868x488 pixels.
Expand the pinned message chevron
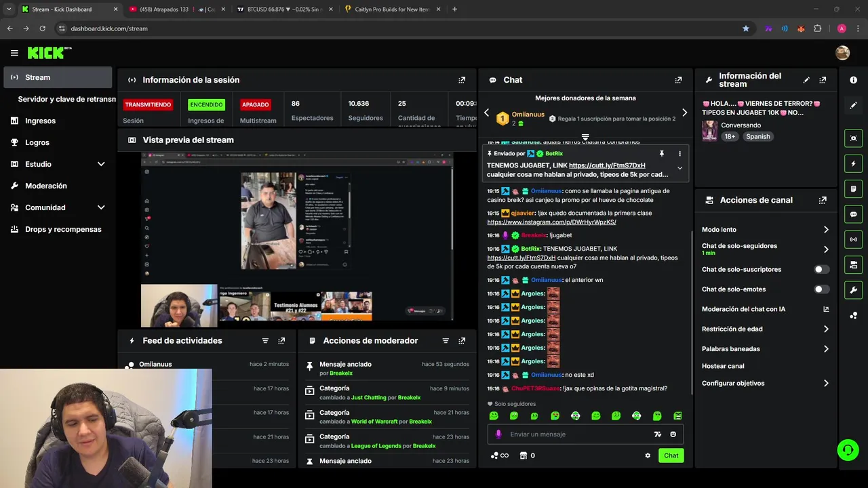679,168
